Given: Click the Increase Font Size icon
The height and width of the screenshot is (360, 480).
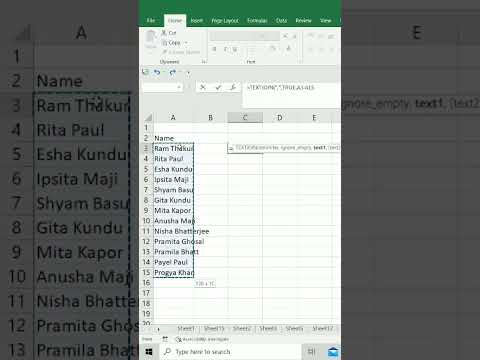Looking at the screenshot, I should 285,36.
